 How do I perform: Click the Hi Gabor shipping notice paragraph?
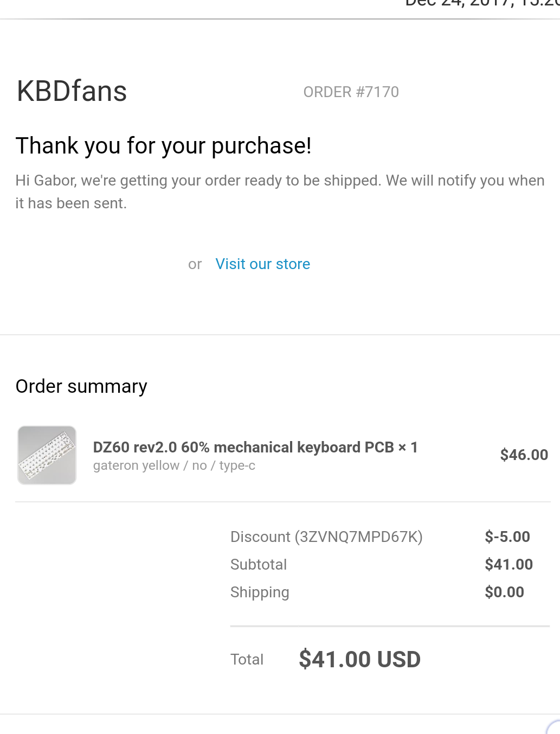coord(280,192)
